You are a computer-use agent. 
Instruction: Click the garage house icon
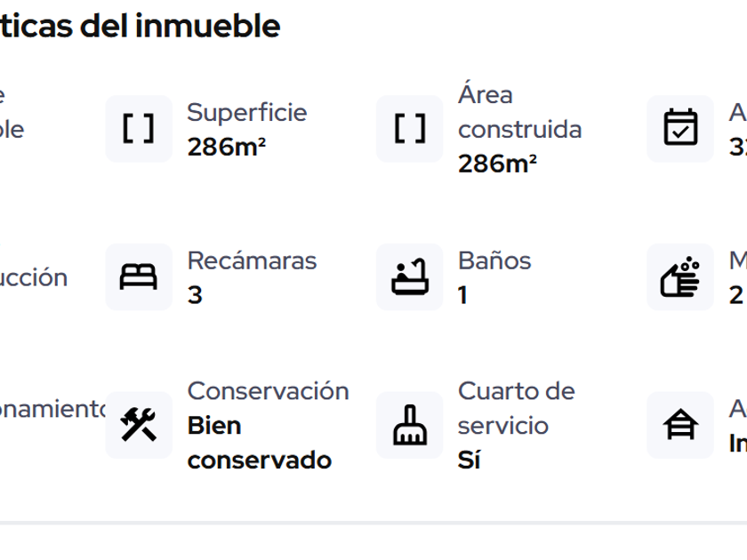[x=680, y=425]
